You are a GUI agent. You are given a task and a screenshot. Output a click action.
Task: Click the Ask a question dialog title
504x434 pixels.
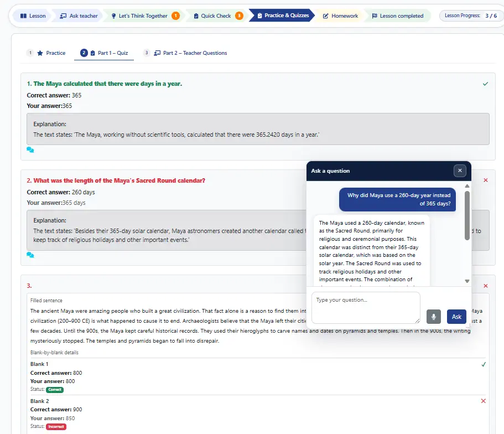[330, 171]
